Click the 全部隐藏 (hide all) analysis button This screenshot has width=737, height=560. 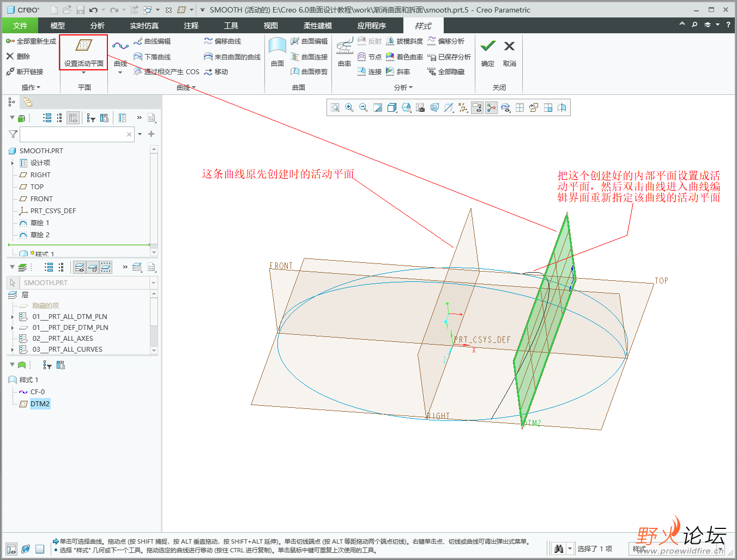446,72
